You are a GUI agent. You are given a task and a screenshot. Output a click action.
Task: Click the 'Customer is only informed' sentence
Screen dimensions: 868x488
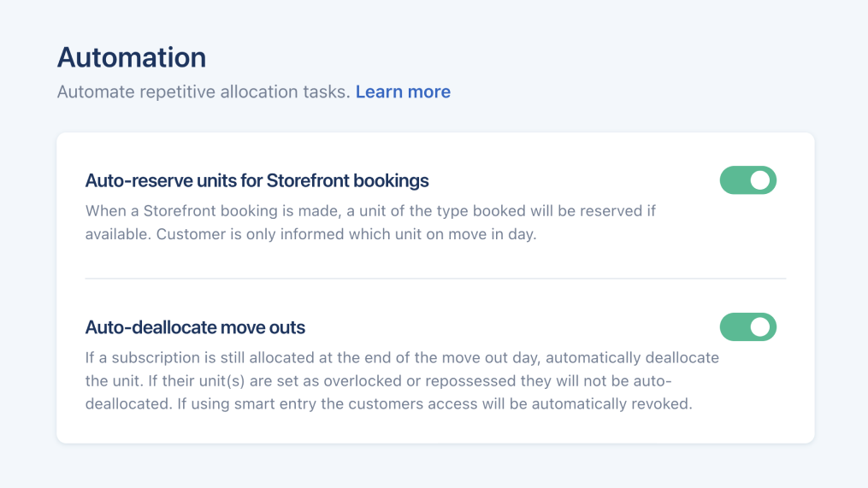click(346, 234)
